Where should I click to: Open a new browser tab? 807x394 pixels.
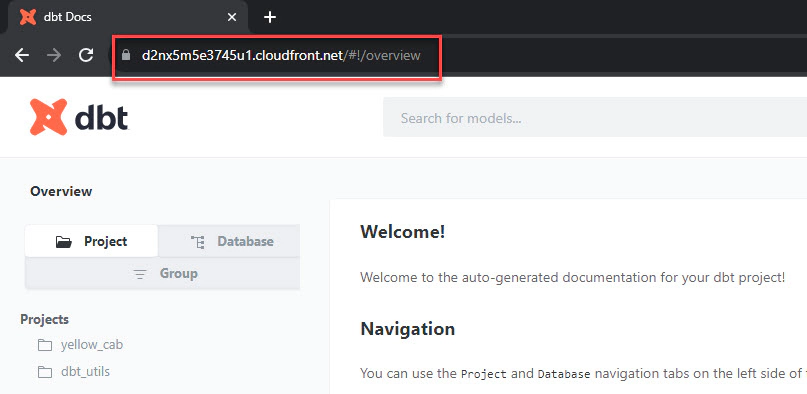pos(270,17)
